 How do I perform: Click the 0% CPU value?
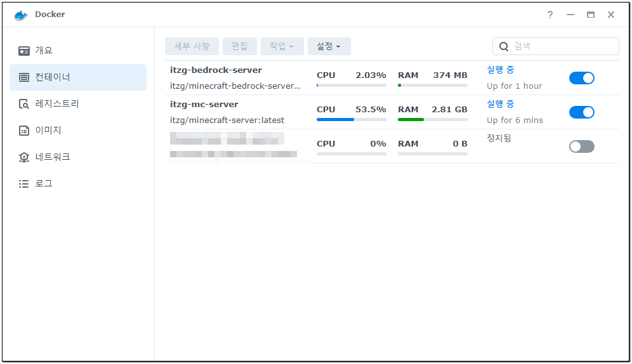point(378,144)
